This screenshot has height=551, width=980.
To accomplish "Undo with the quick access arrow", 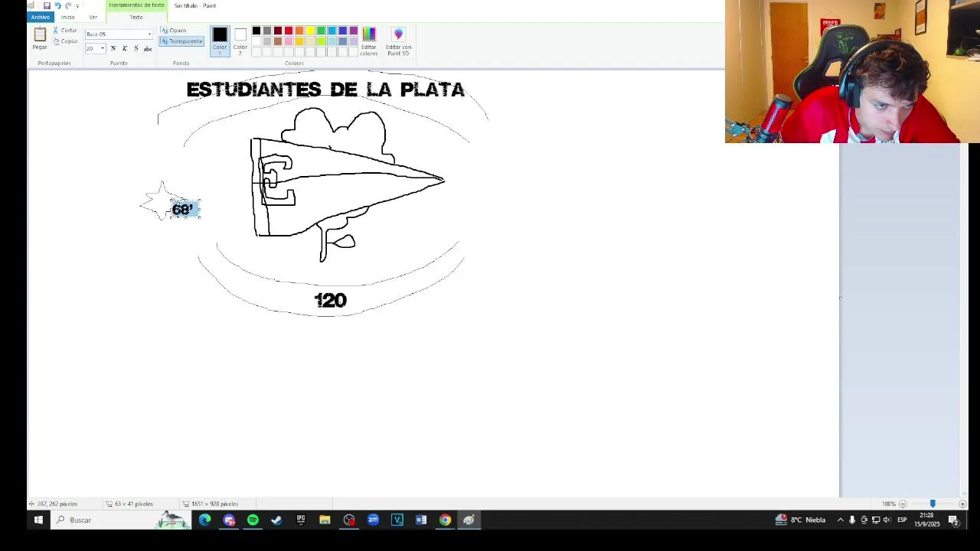I will 57,5.
